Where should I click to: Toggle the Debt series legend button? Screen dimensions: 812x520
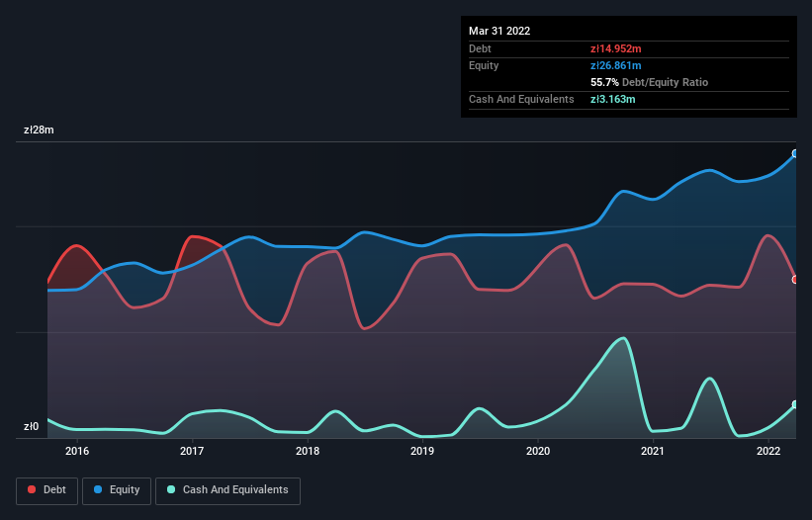[x=47, y=490]
